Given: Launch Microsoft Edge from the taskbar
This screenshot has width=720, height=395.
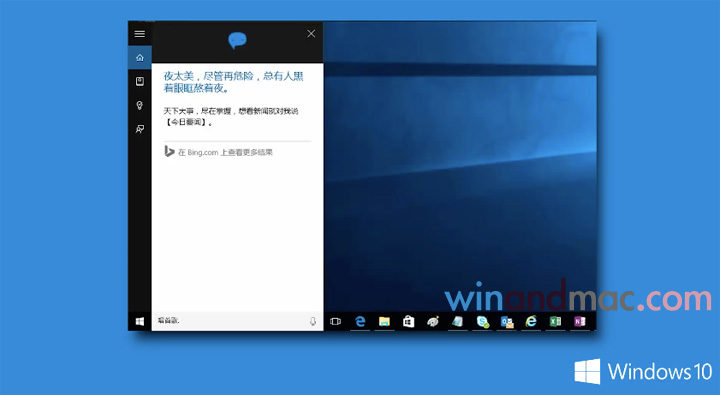Looking at the screenshot, I should (x=360, y=322).
